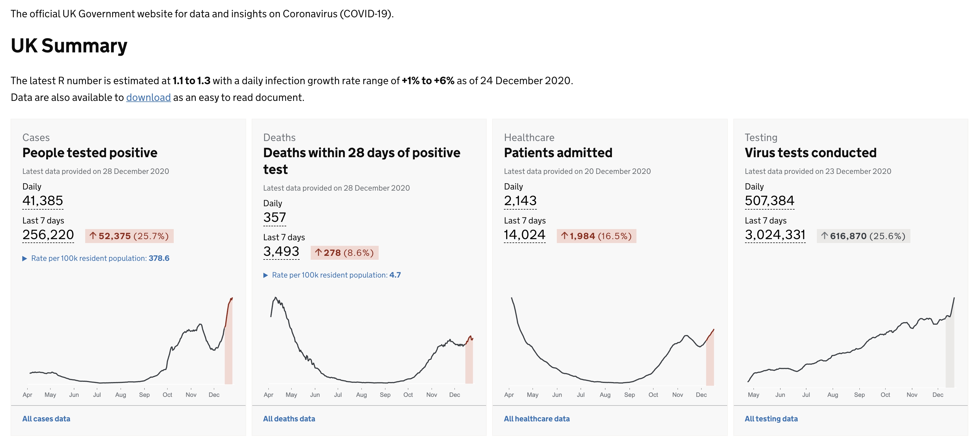
Task: Click the People tested positive chart
Action: (129, 343)
